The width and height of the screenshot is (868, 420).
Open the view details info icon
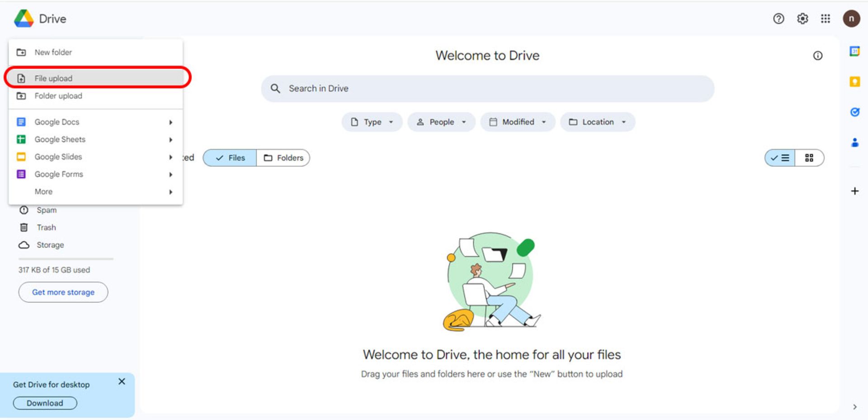(818, 56)
